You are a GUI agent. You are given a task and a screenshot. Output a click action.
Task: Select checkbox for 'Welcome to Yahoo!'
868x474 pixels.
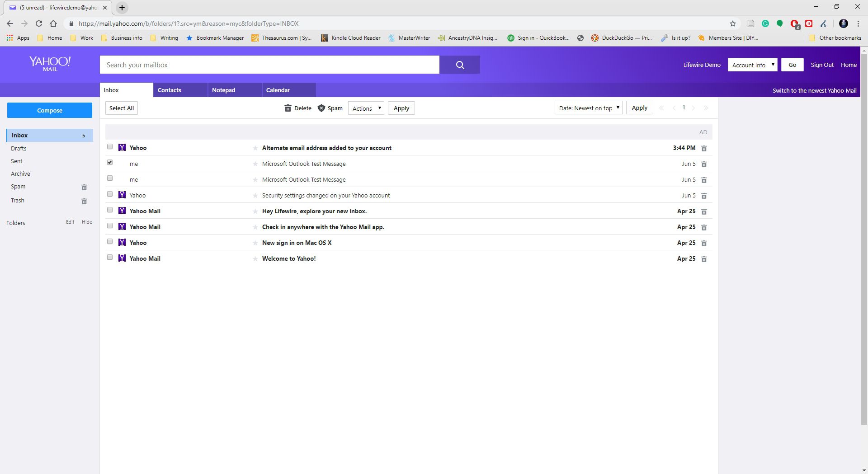(x=110, y=257)
